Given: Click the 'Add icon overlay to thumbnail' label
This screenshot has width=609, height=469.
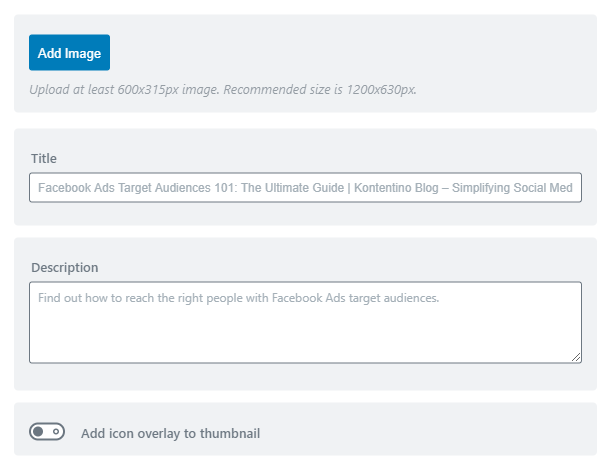Looking at the screenshot, I should click(x=171, y=433).
